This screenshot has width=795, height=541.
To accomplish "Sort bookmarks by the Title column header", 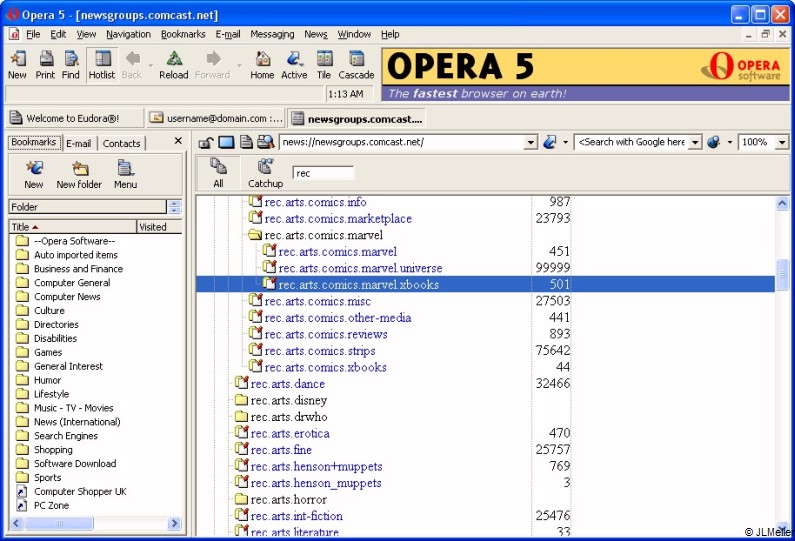I will pos(73,227).
